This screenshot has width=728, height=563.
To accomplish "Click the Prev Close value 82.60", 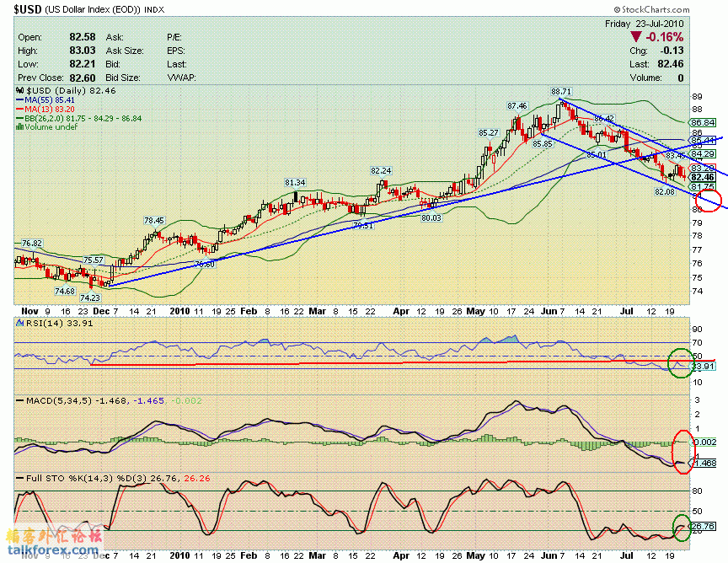I will tap(83, 78).
